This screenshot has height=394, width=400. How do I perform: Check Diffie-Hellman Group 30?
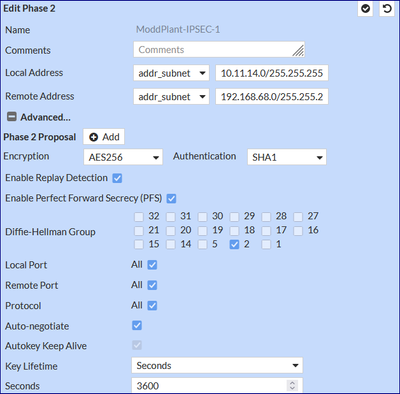coord(202,217)
